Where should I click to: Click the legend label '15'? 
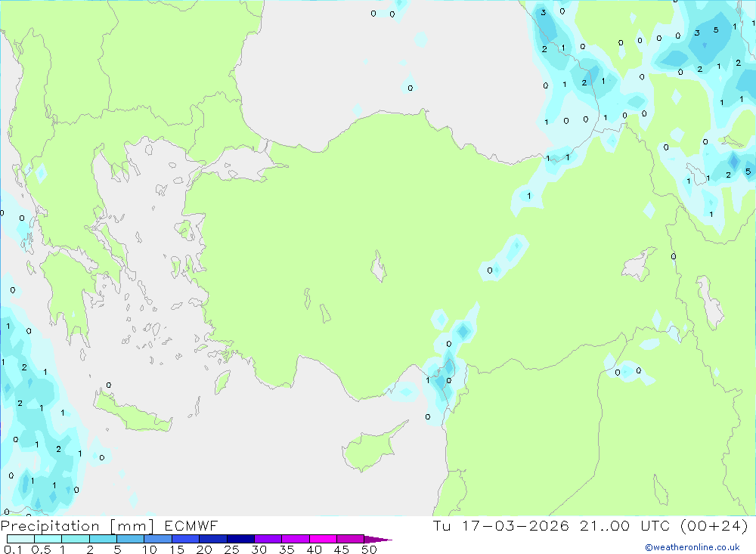point(177,549)
